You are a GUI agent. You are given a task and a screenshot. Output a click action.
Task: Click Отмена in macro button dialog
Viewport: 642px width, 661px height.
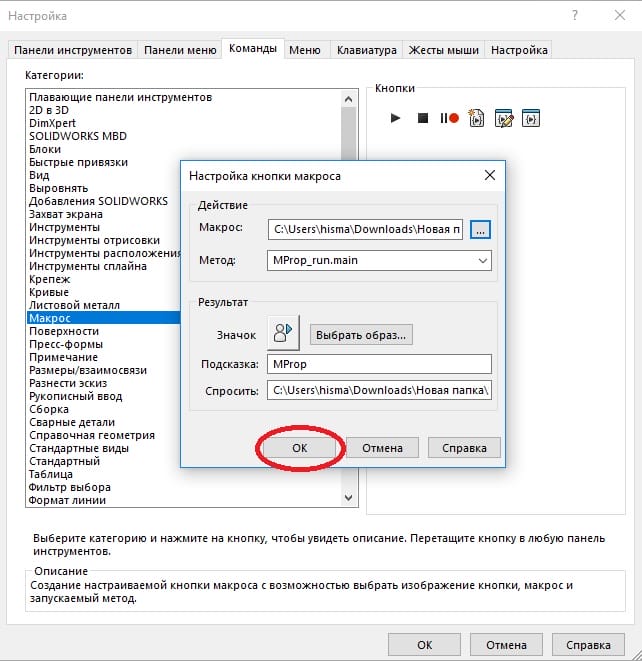(x=382, y=448)
